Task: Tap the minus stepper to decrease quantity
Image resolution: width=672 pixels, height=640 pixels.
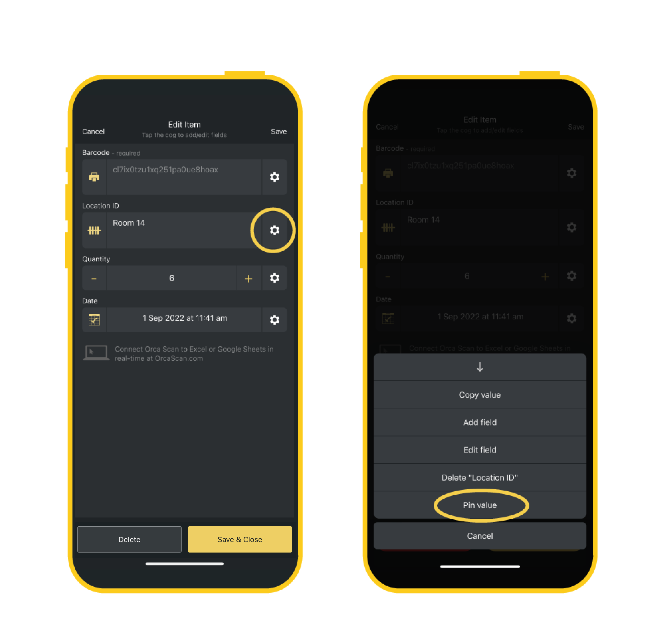Action: [x=94, y=278]
